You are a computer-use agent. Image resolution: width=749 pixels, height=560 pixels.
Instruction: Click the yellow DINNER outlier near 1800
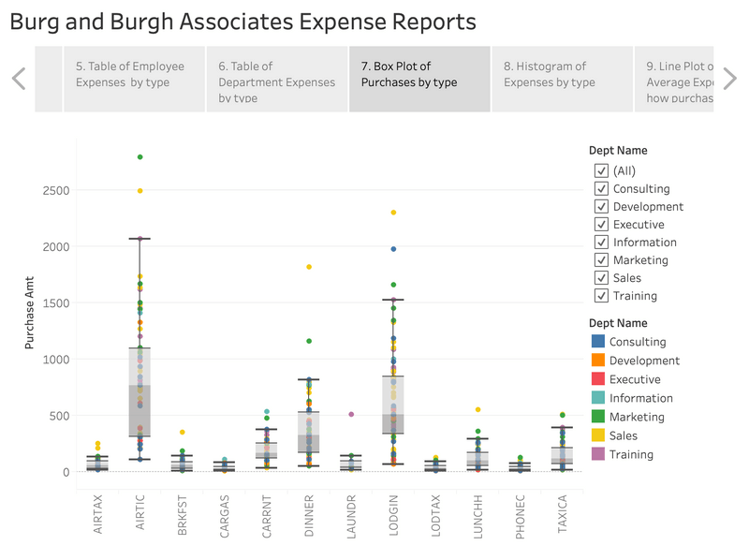pos(309,267)
